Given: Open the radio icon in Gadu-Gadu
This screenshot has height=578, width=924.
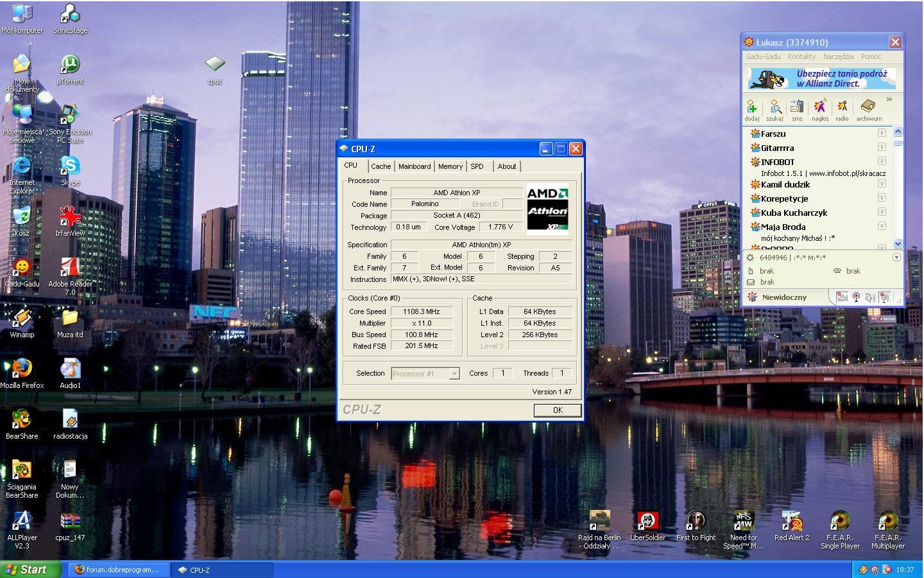Looking at the screenshot, I should tap(842, 110).
